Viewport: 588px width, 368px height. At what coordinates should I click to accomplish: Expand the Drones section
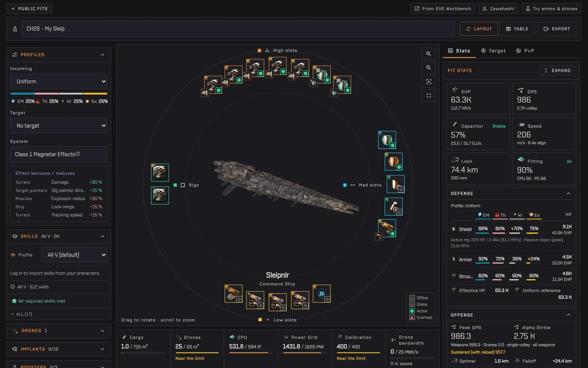[x=59, y=331]
